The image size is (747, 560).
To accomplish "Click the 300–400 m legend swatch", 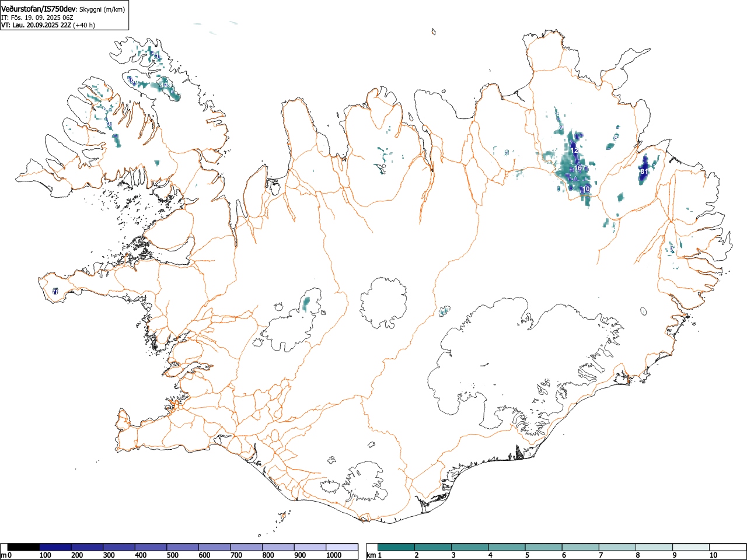I will (119, 547).
